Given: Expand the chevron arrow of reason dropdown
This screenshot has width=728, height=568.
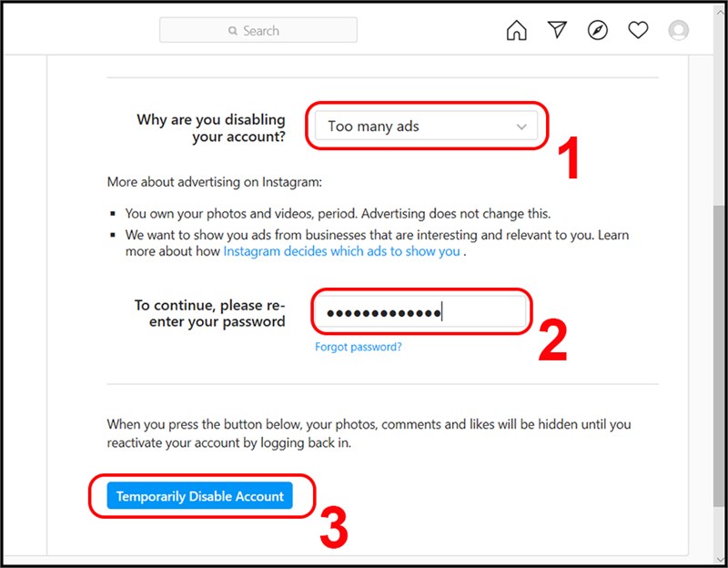Looking at the screenshot, I should pyautogui.click(x=521, y=127).
